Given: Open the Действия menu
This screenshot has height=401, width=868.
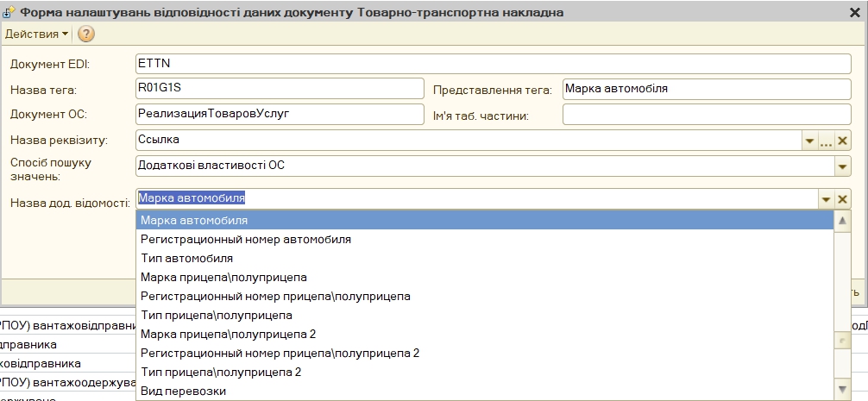Looking at the screenshot, I should pyautogui.click(x=37, y=34).
